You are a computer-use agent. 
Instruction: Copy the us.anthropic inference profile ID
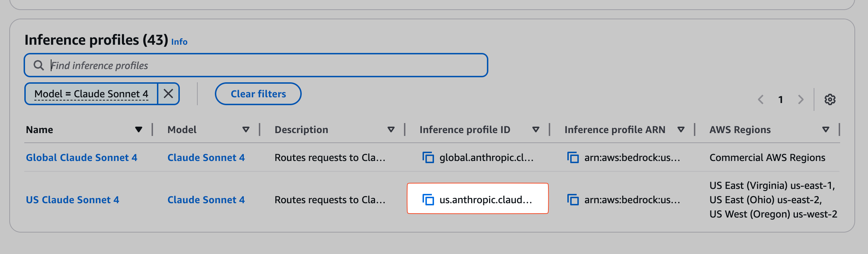coord(429,200)
